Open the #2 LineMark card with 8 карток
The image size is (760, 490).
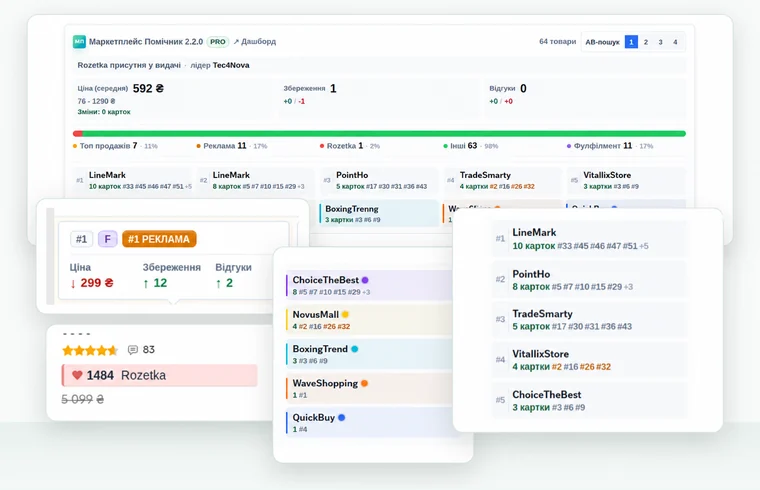click(x=256, y=180)
